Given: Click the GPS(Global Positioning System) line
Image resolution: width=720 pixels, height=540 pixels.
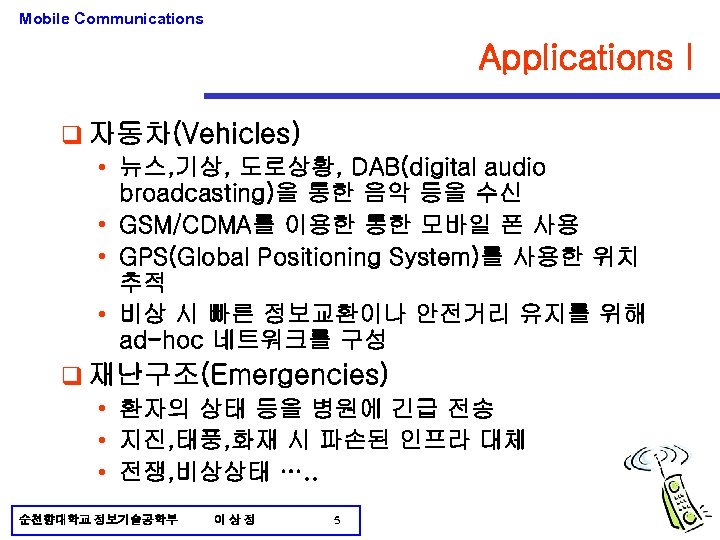Looking at the screenshot, I should click(x=378, y=256).
